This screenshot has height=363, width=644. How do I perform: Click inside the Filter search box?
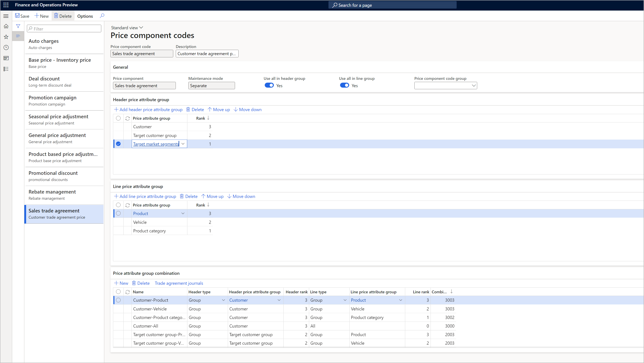[x=64, y=28]
